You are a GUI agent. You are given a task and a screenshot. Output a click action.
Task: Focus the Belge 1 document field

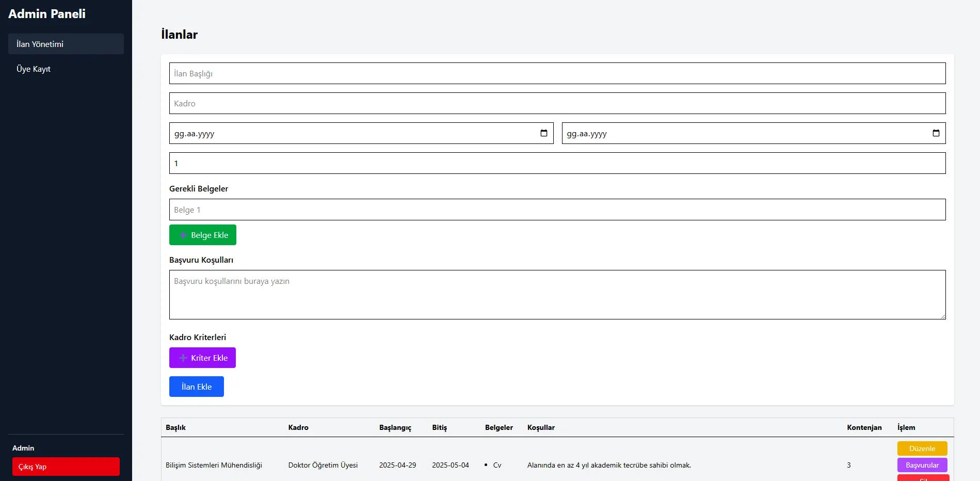coord(557,210)
